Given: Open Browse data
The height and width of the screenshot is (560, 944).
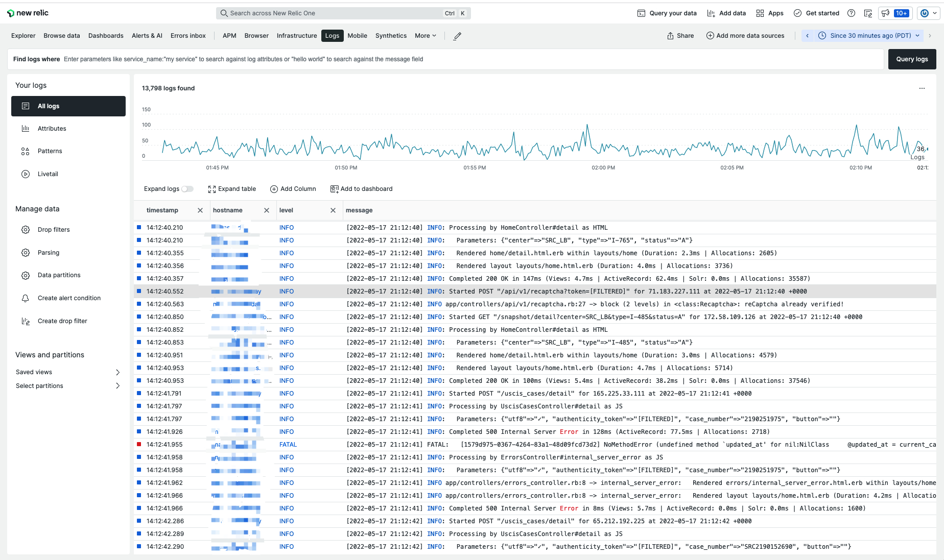Looking at the screenshot, I should click(62, 36).
